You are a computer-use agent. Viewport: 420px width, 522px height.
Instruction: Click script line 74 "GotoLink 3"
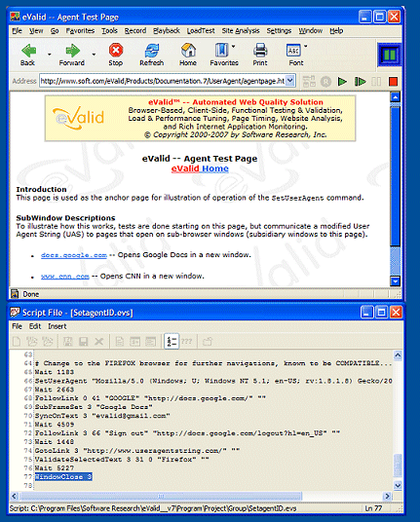coord(137,451)
